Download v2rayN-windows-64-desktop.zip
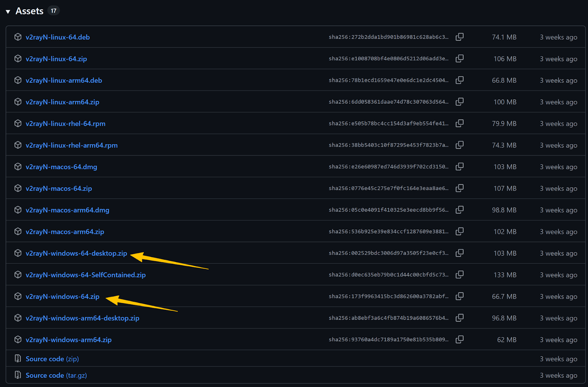The height and width of the screenshot is (387, 588). [76, 253]
